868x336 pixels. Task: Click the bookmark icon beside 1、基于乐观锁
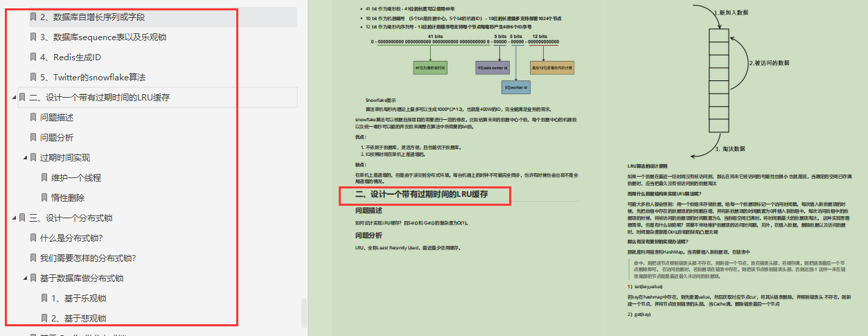click(x=44, y=298)
